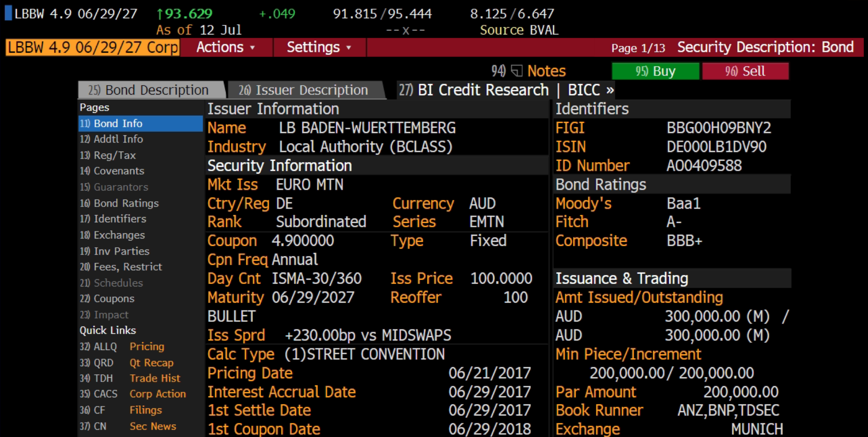Image resolution: width=868 pixels, height=437 pixels.
Task: Switch to the Issuer Description tab
Action: 306,90
